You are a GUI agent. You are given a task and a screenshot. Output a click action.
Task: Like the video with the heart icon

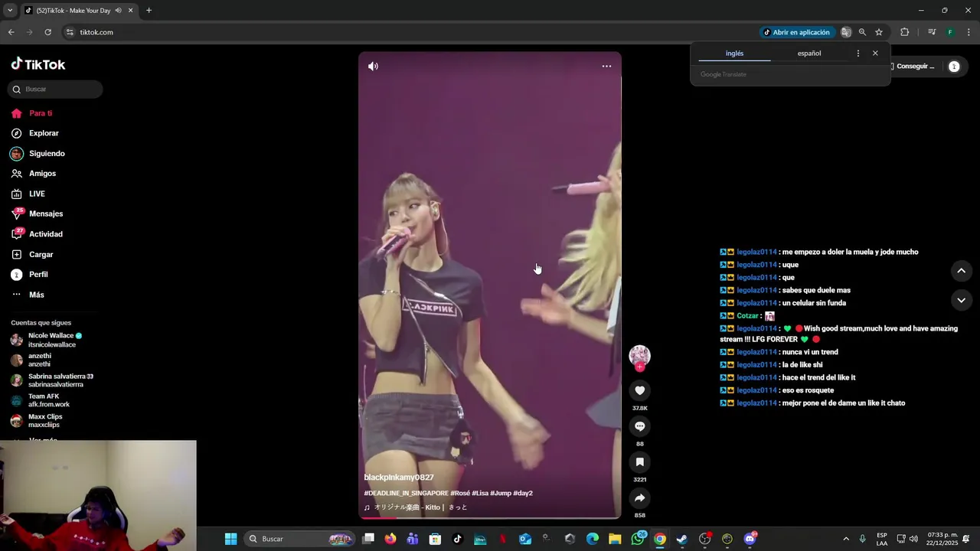click(x=640, y=391)
